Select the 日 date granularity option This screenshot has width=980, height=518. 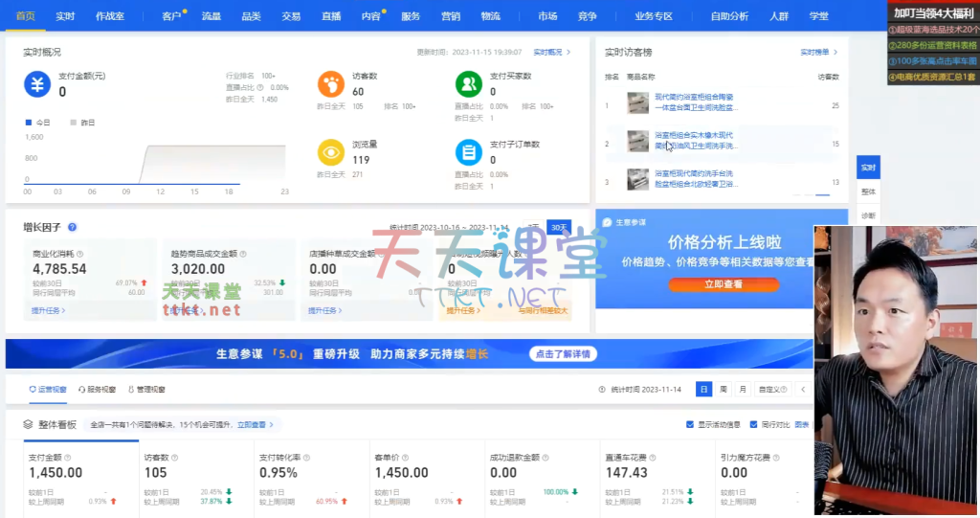click(704, 390)
